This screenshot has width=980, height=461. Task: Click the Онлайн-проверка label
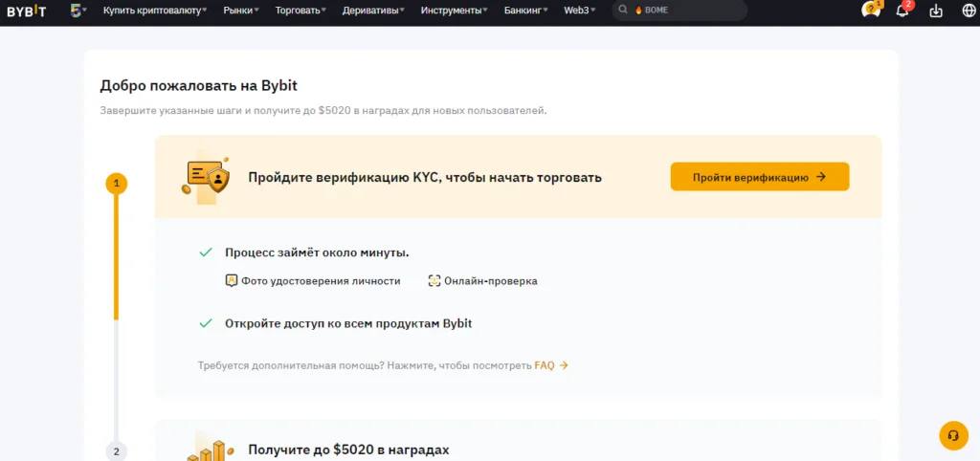click(x=491, y=281)
